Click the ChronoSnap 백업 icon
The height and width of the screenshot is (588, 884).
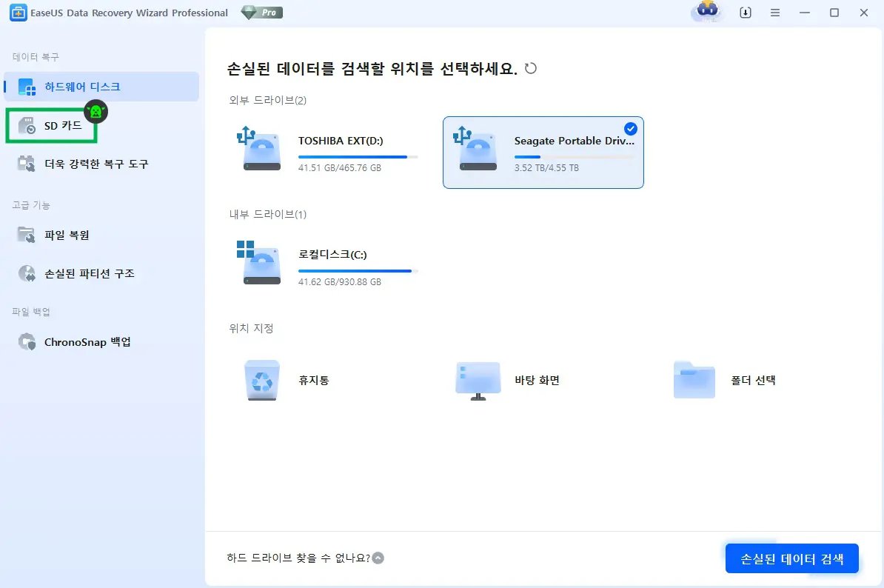coord(27,342)
